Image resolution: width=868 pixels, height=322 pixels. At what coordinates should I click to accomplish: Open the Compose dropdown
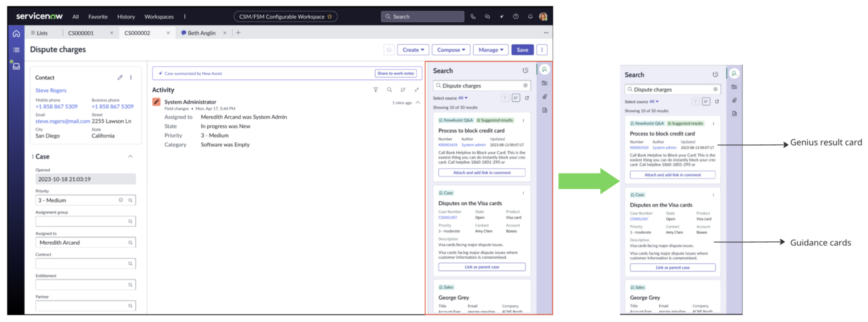click(451, 49)
